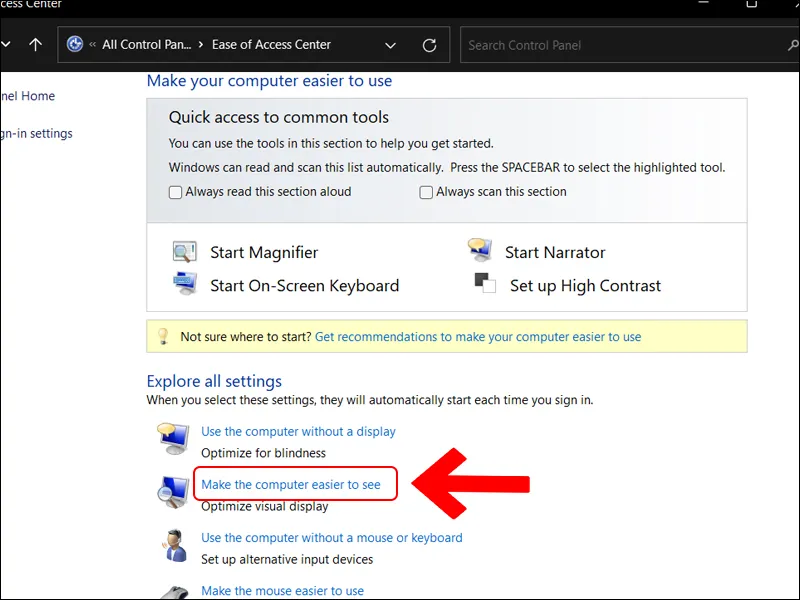
Task: Open the sign-in settings link
Action: coord(36,133)
